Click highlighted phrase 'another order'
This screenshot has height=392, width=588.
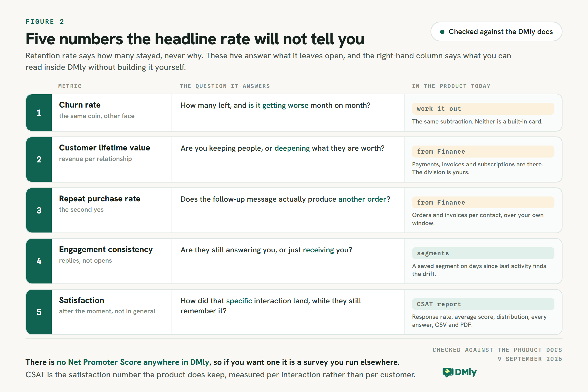tap(362, 199)
